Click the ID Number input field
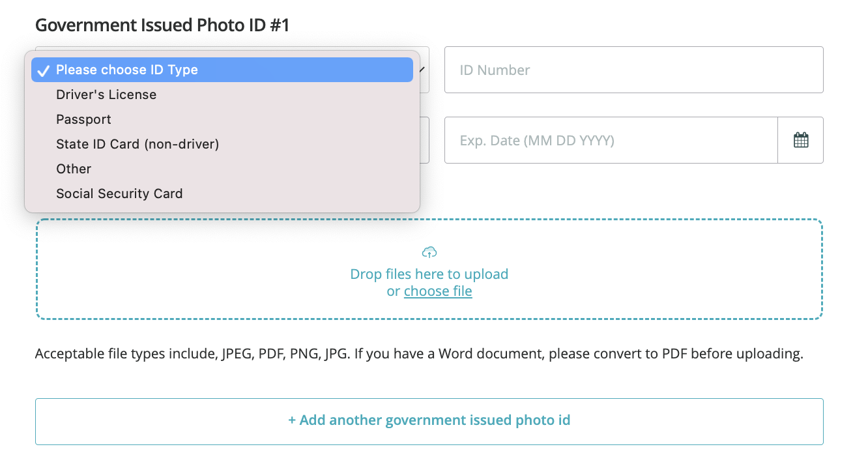 point(633,70)
